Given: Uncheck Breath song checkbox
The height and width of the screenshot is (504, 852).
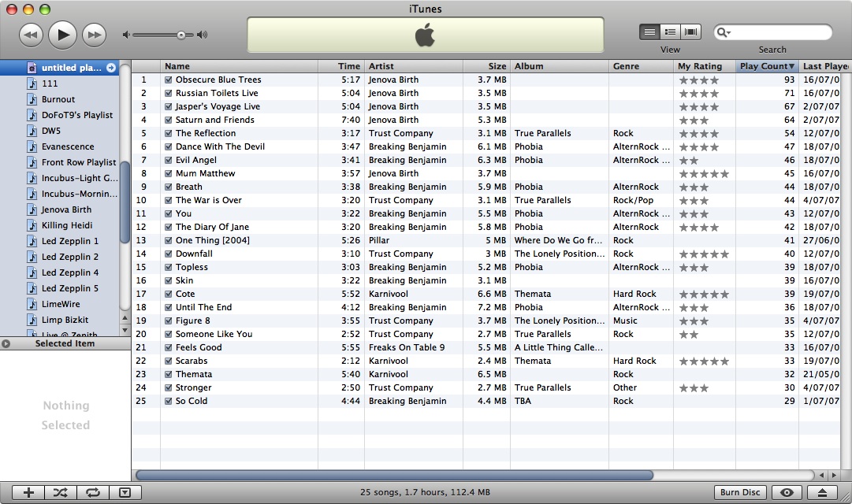Looking at the screenshot, I should (x=169, y=187).
